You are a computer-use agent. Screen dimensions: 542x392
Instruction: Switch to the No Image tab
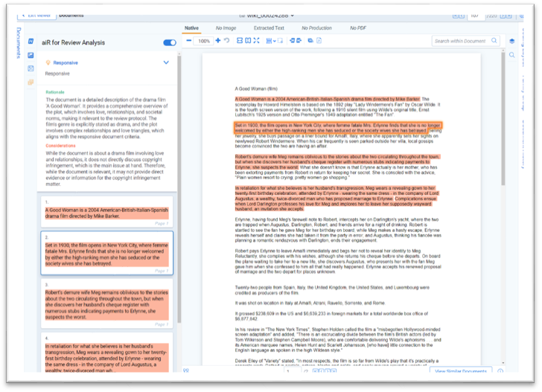[x=226, y=28]
